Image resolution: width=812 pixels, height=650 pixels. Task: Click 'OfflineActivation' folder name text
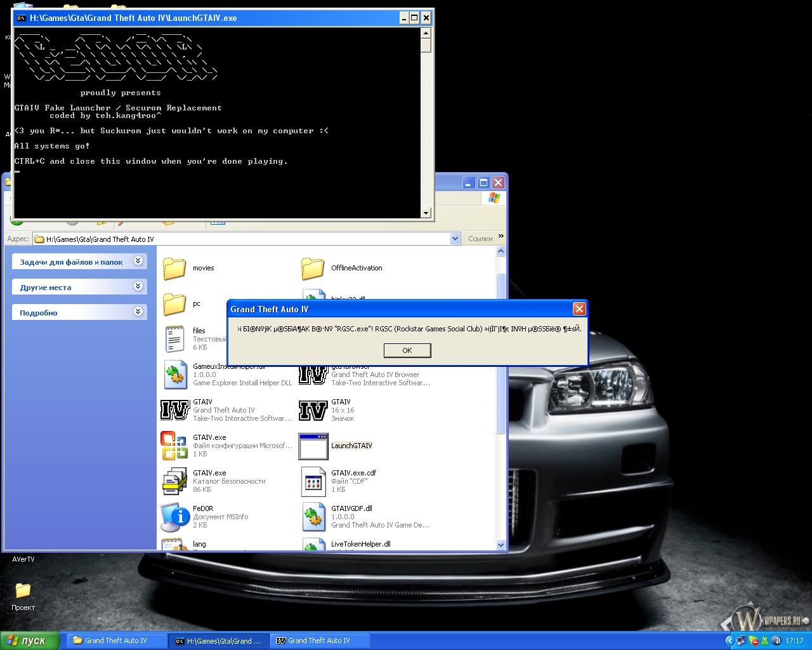(x=357, y=268)
